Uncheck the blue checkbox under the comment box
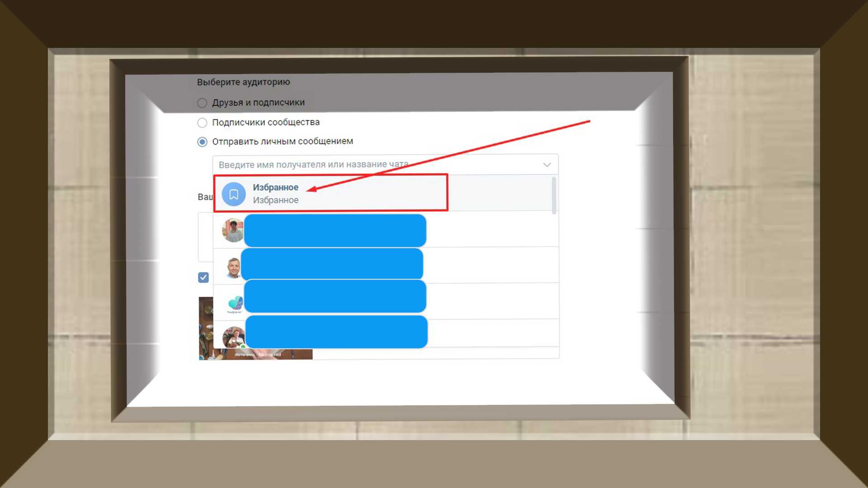This screenshot has width=868, height=488. tap(203, 277)
